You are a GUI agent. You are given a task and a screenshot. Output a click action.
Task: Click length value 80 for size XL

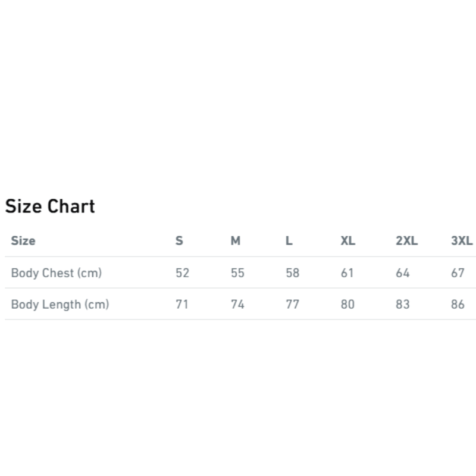tap(347, 305)
